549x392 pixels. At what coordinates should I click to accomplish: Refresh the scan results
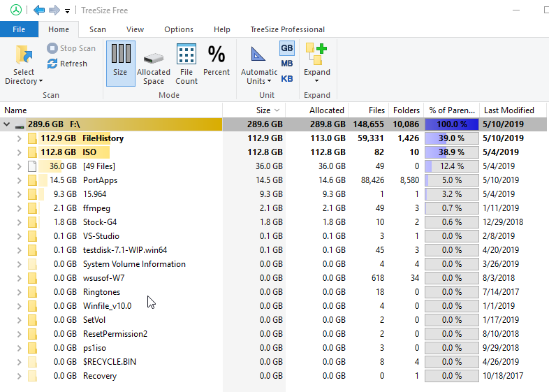(x=67, y=64)
